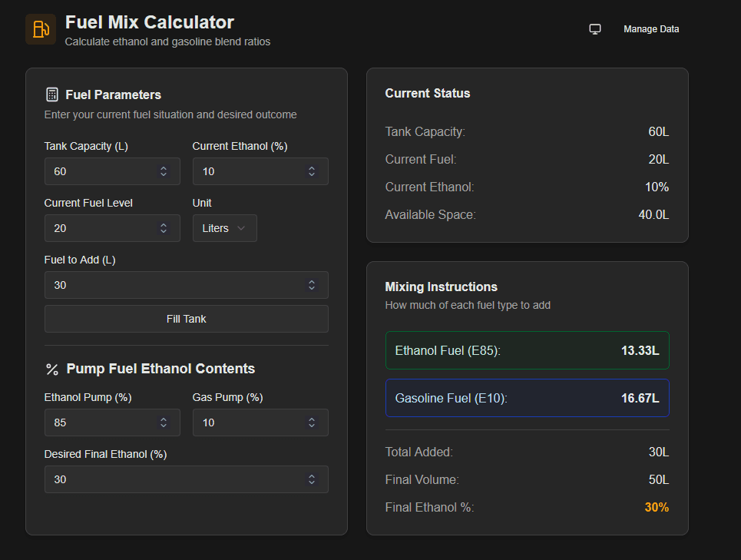Image resolution: width=741 pixels, height=560 pixels.
Task: Open the Unit dropdown showing Liters
Action: click(224, 228)
